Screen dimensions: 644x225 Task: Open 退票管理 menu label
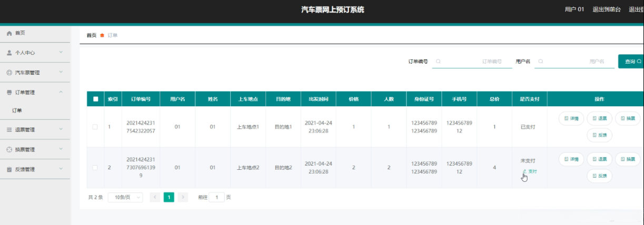(x=25, y=129)
